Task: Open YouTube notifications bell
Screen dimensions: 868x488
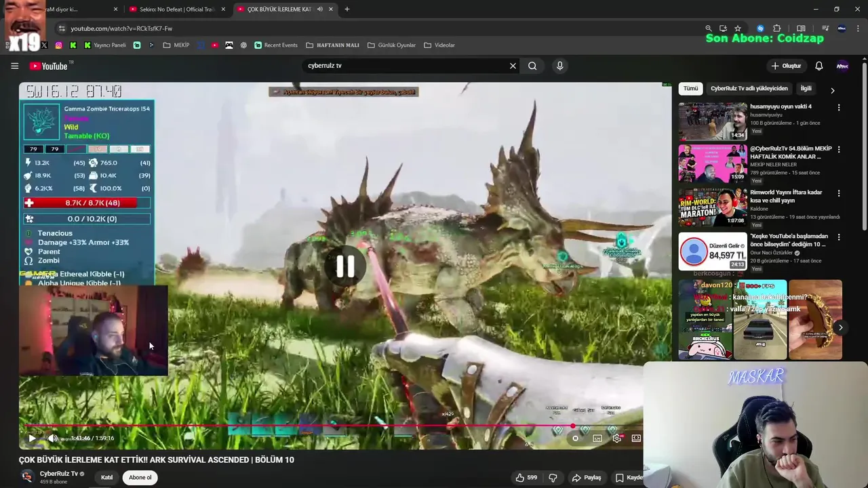Action: [x=818, y=66]
